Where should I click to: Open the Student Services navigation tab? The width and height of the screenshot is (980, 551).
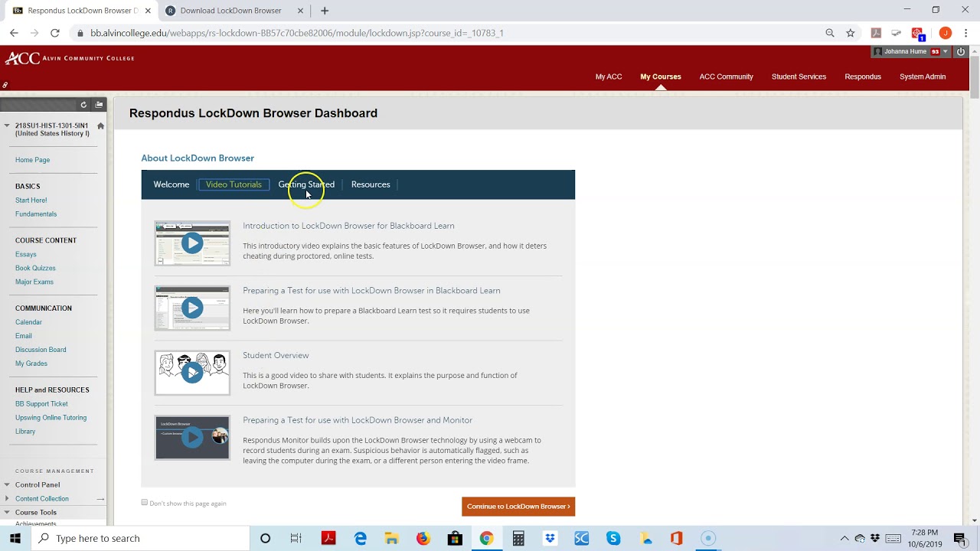(x=799, y=77)
